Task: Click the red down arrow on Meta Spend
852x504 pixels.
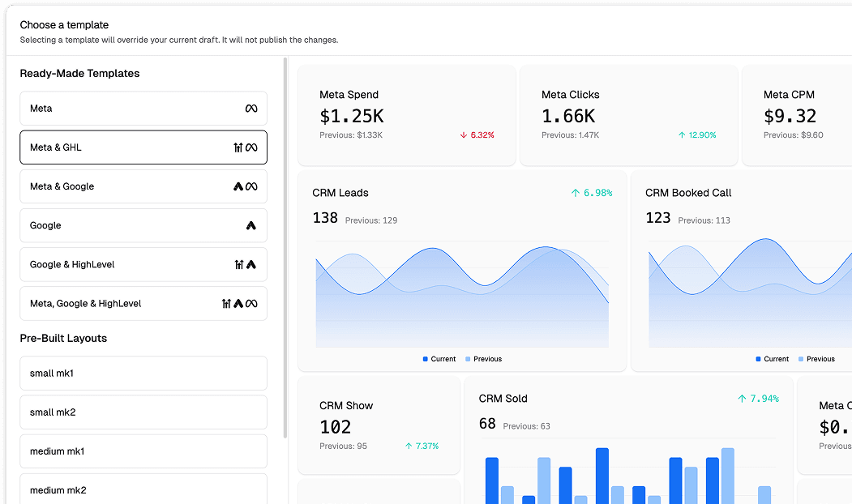Action: tap(463, 135)
